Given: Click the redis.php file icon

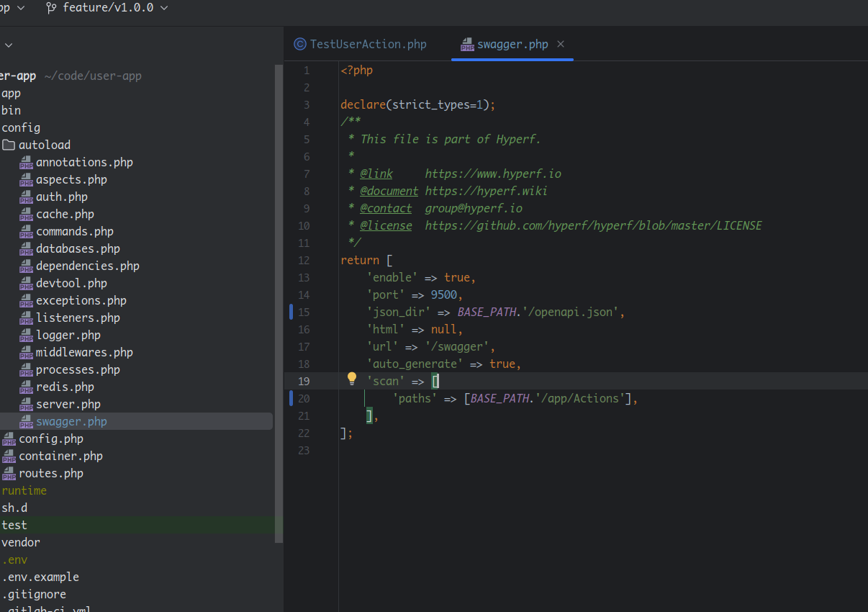Looking at the screenshot, I should pyautogui.click(x=27, y=387).
